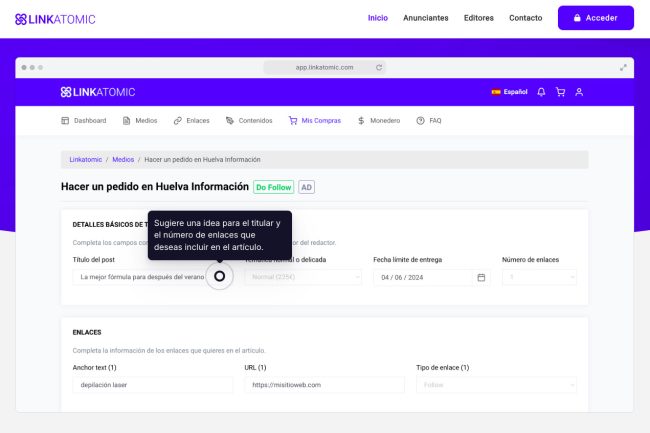
Task: Open the shopping cart icon
Action: (x=560, y=92)
